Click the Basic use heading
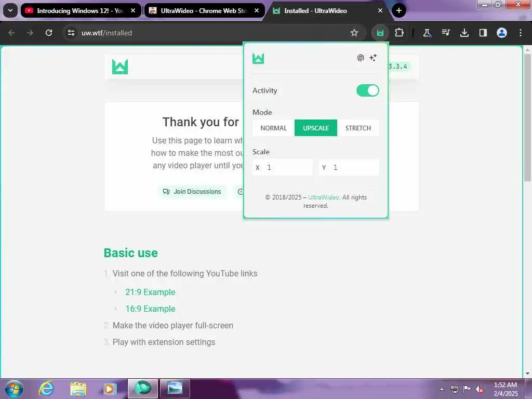The height and width of the screenshot is (399, 532). [x=130, y=253]
